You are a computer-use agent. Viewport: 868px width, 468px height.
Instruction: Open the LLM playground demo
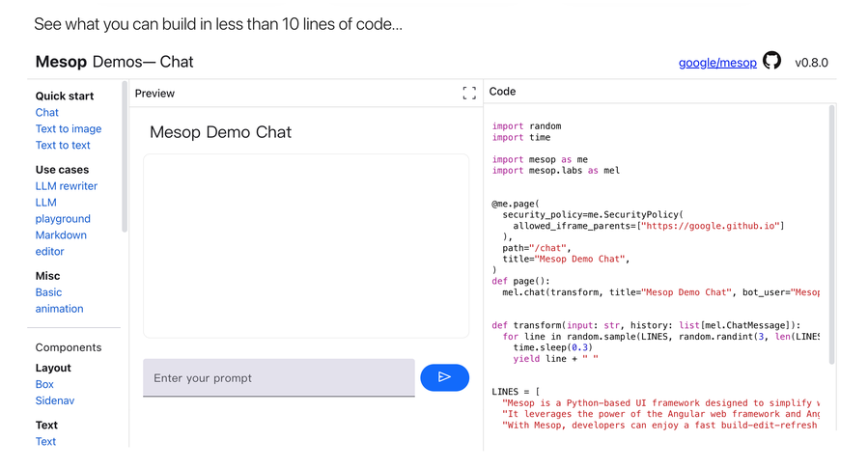pyautogui.click(x=63, y=210)
